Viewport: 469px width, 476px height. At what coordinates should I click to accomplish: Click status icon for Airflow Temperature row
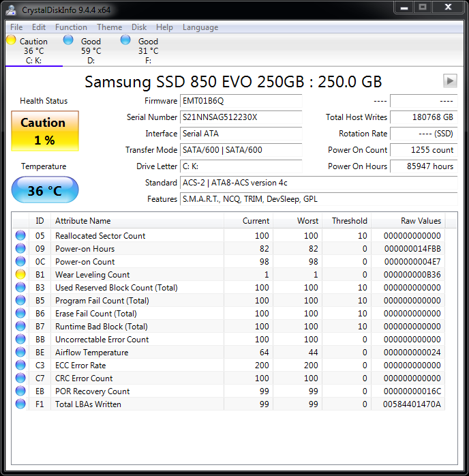(20, 352)
